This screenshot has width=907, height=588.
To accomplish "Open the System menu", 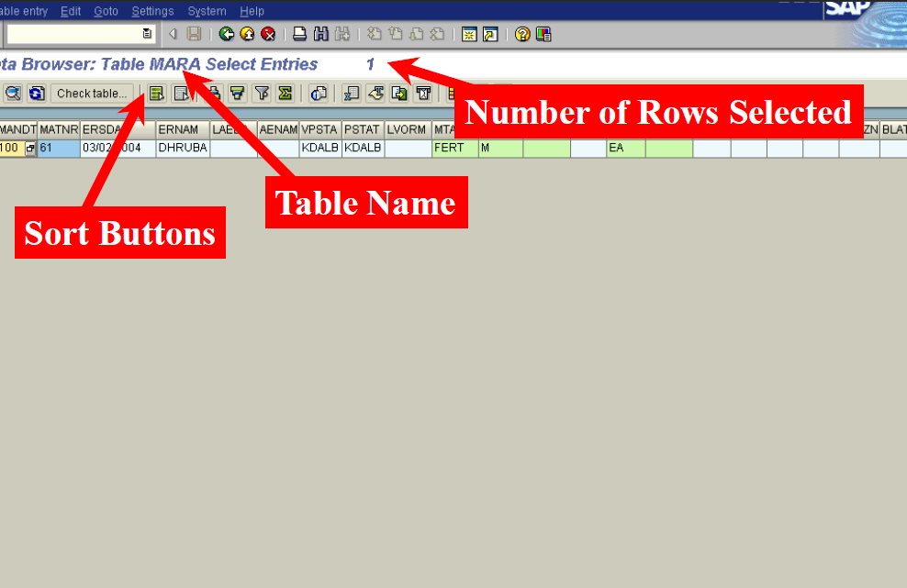I will [207, 11].
